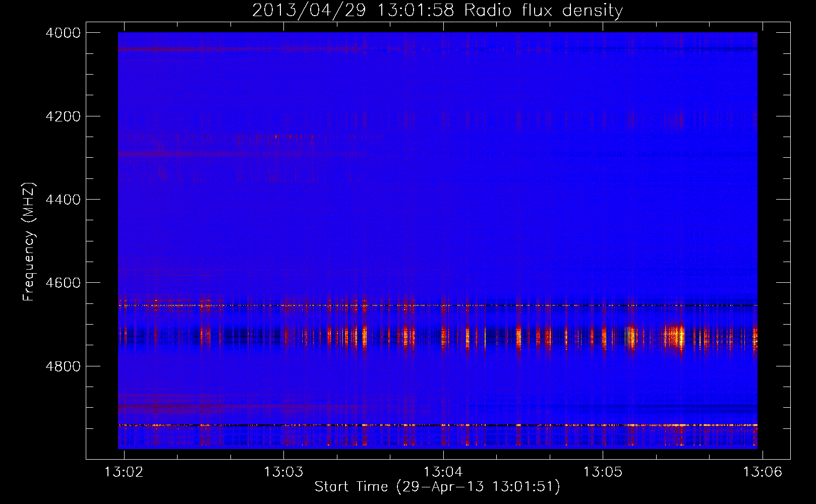Click the 4400 frequency tick label

pos(63,200)
